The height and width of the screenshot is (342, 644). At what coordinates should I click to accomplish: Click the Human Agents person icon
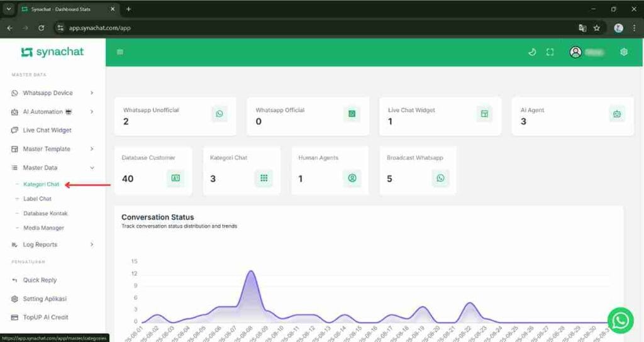pos(352,178)
